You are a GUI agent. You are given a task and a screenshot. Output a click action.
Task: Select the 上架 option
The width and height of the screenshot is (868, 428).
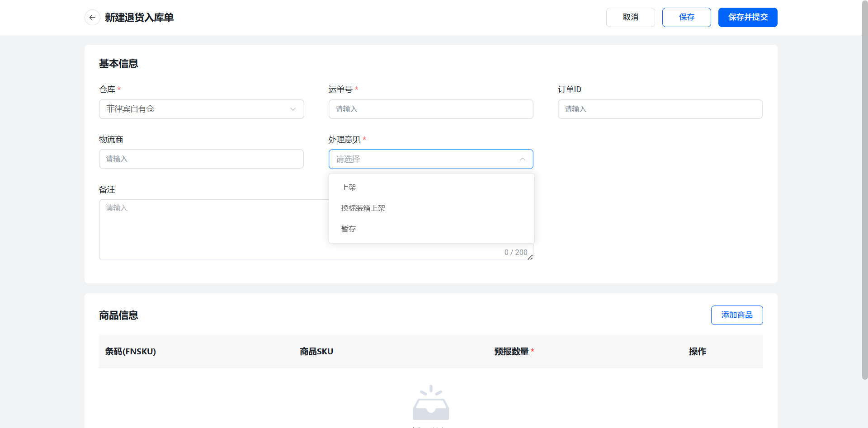431,188
